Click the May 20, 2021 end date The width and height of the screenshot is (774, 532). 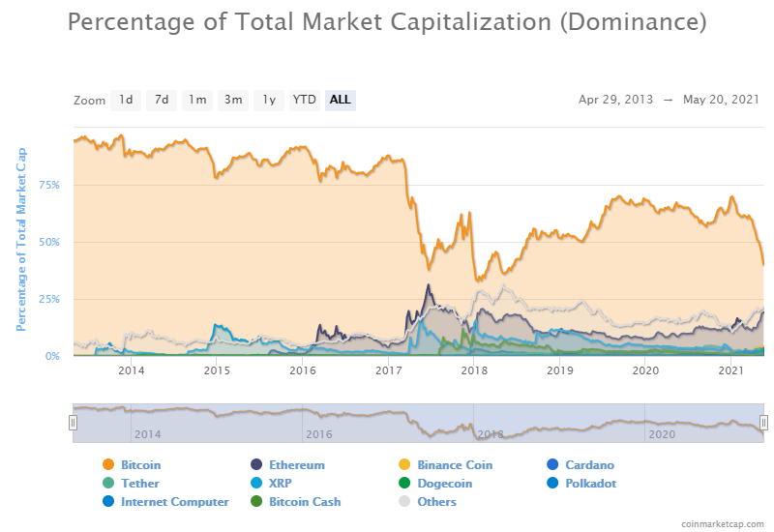[721, 100]
